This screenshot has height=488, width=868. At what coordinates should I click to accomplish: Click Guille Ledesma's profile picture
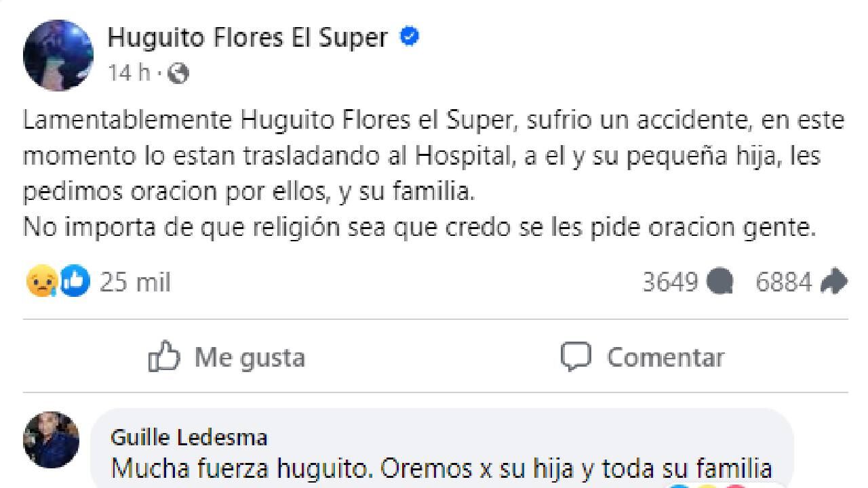[51, 441]
